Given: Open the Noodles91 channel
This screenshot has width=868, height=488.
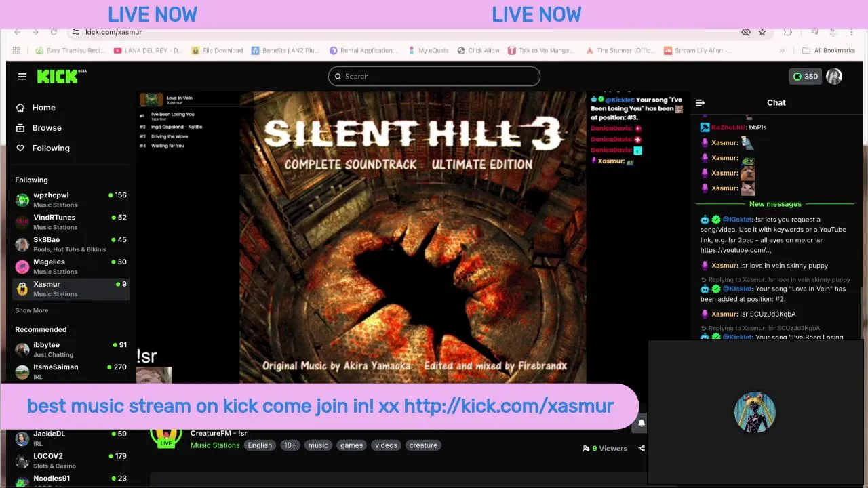Looking at the screenshot, I should pos(71,481).
